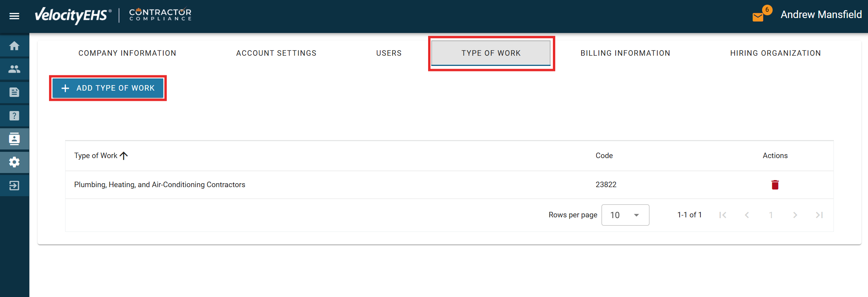This screenshot has height=297, width=868.
Task: Select the Hiring Organization tab
Action: coord(775,53)
